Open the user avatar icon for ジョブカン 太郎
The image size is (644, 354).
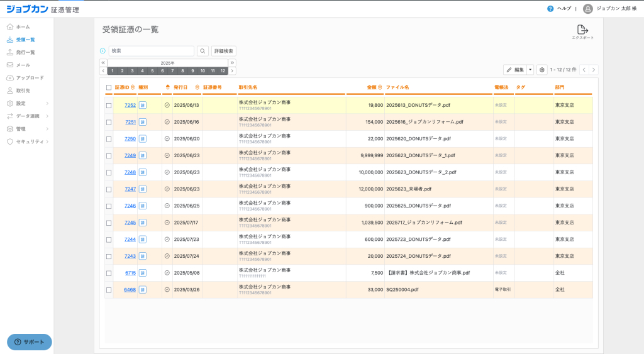pos(587,9)
